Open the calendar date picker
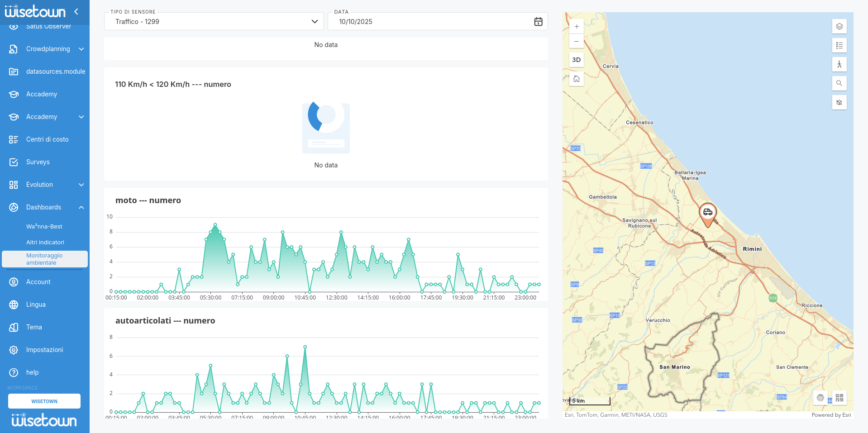This screenshot has height=433, width=868. (x=538, y=22)
